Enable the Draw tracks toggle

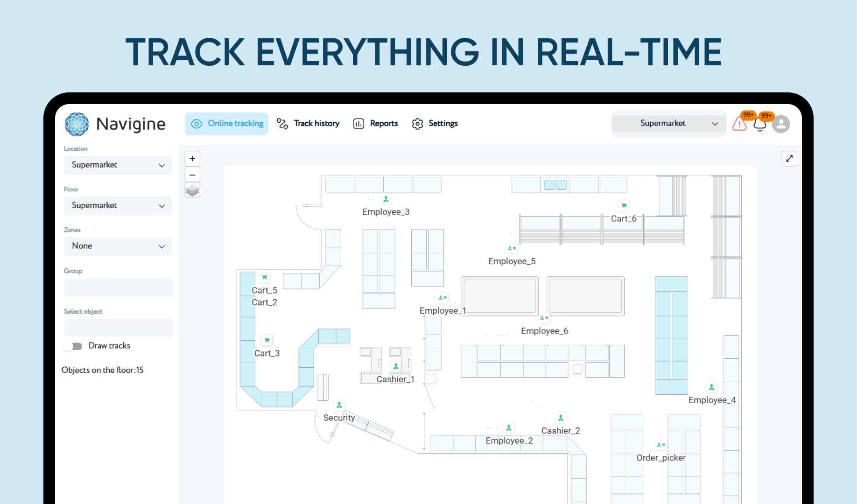point(73,346)
